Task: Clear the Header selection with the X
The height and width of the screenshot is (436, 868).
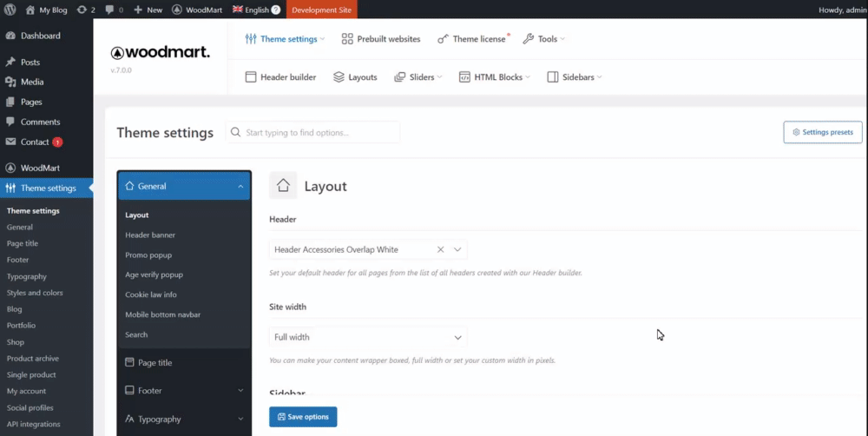Action: (x=441, y=249)
